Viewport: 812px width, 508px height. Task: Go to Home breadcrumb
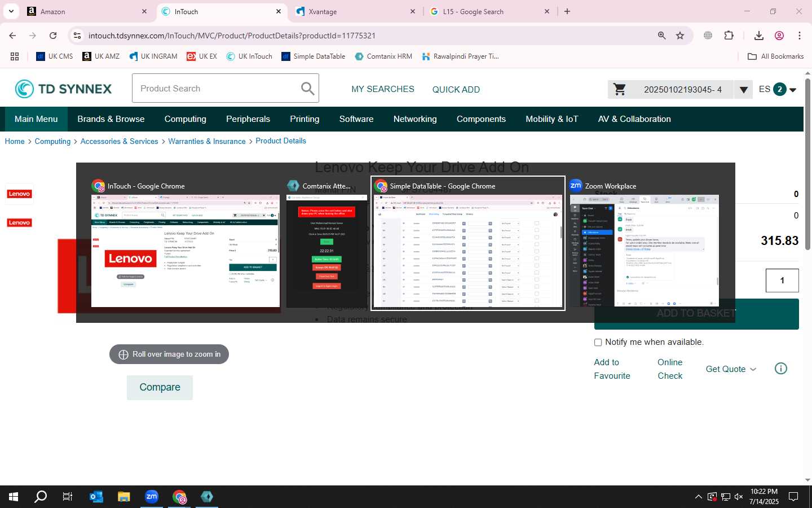[x=15, y=141]
